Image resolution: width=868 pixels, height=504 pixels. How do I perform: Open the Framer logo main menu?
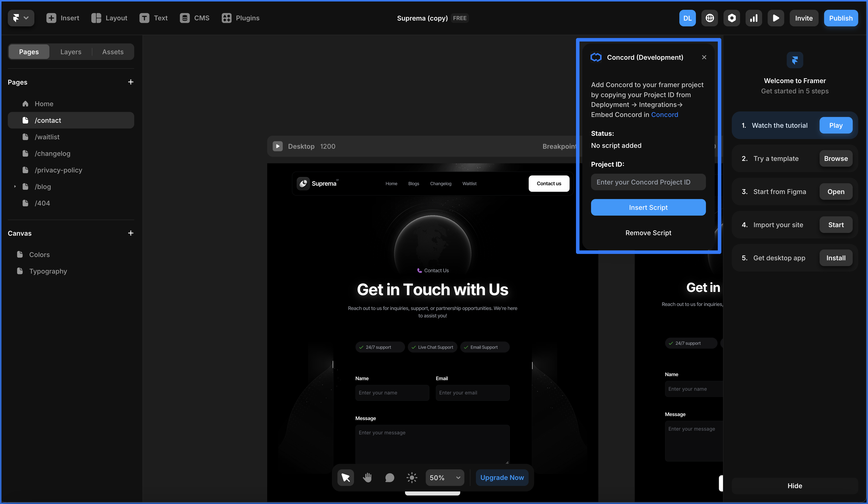pos(21,18)
